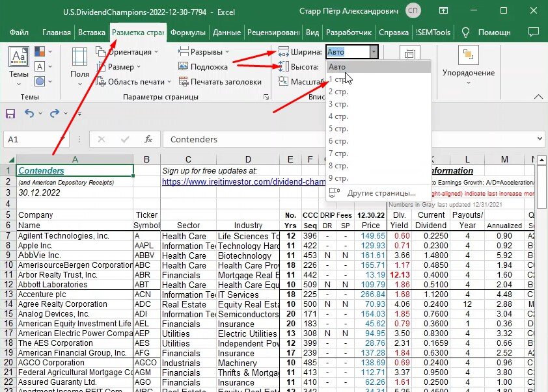Screen dimensions: 548x392
Task: Redo the last action
Action: click(54, 114)
